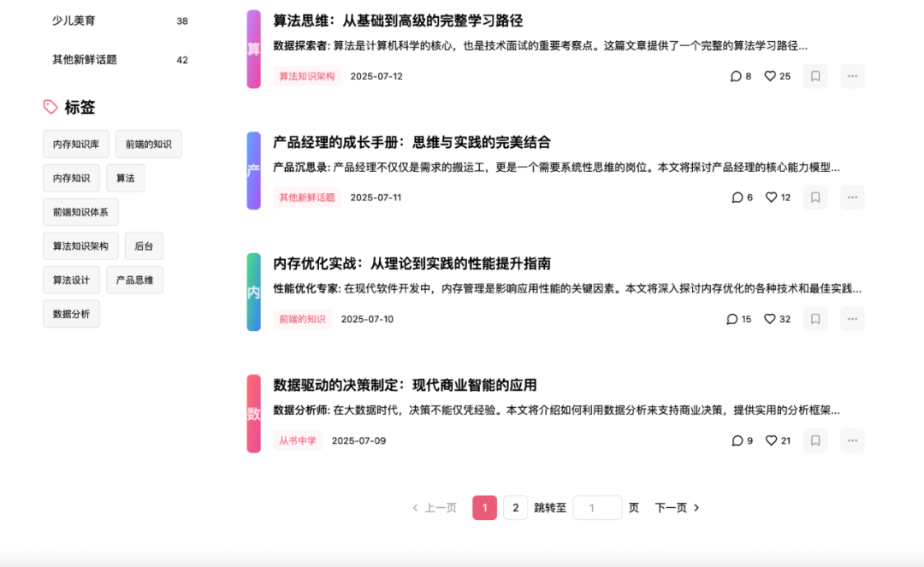The width and height of the screenshot is (924, 567).
Task: Open more options for 产品经理的成长手册 article
Action: click(852, 198)
